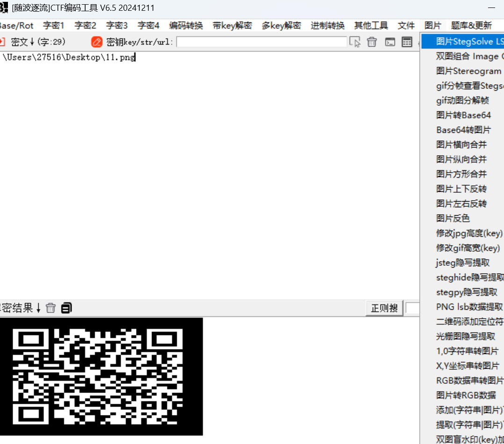Select stegpy隐写提取 menu entry
The height and width of the screenshot is (444, 504).
pos(462,292)
